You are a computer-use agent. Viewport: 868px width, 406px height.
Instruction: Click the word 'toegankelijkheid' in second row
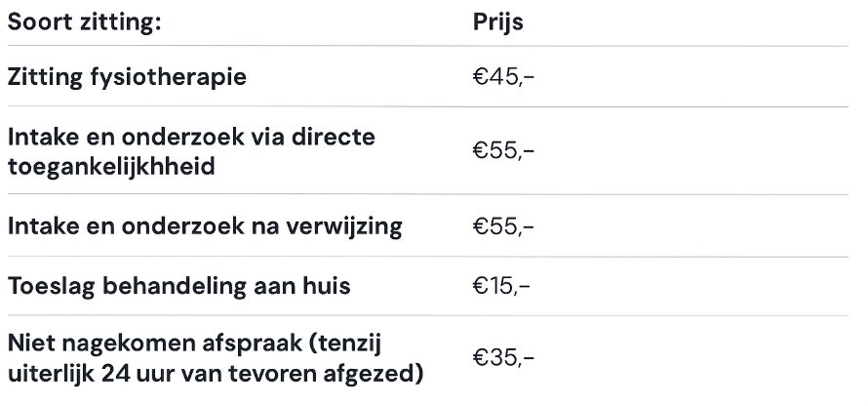[111, 166]
